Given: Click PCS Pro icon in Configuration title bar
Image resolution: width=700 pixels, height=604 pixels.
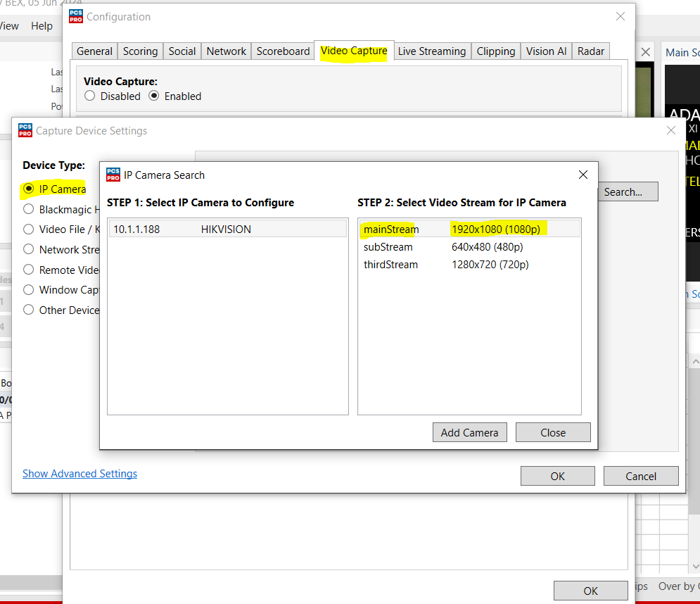Looking at the screenshot, I should (76, 17).
